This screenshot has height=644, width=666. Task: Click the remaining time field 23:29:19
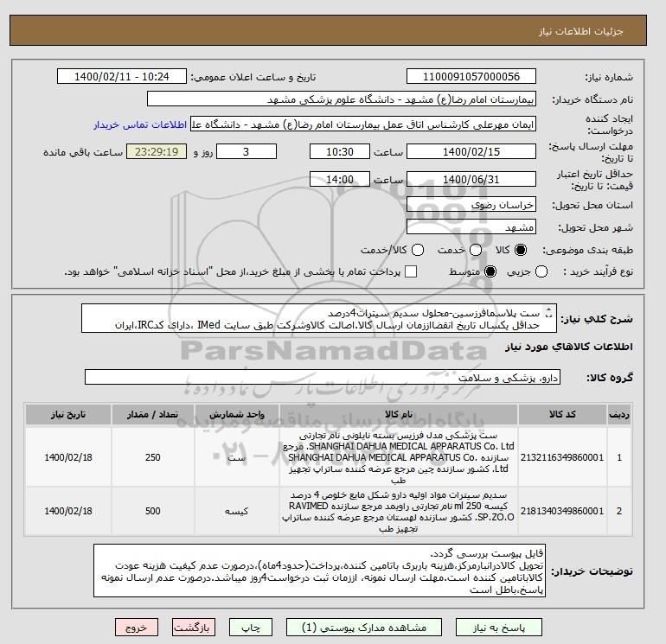click(x=157, y=151)
